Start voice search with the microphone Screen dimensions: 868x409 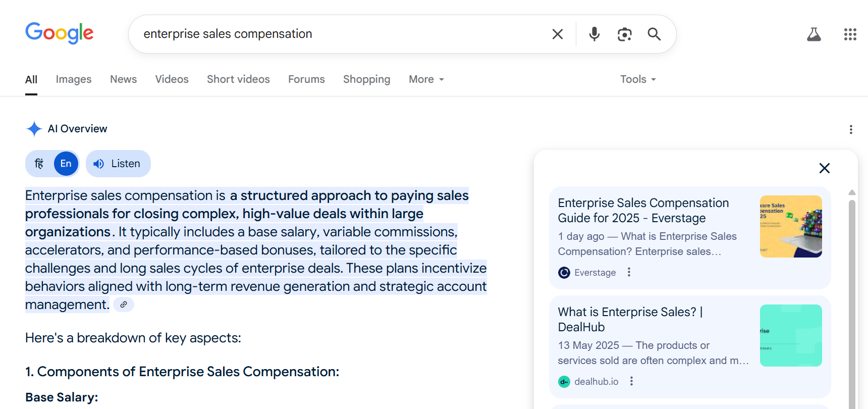click(x=594, y=34)
